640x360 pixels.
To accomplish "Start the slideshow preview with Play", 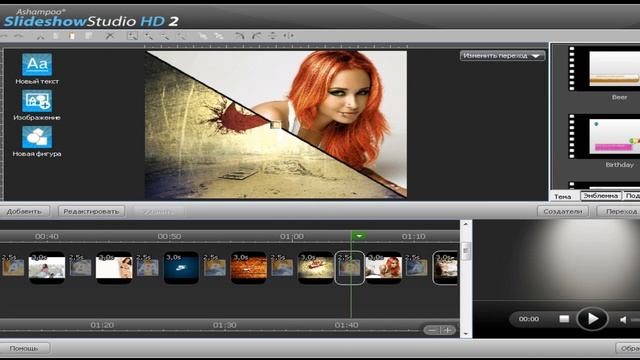I will pyautogui.click(x=592, y=318).
